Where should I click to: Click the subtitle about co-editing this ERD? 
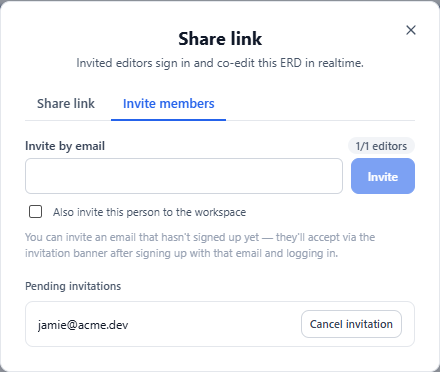[x=220, y=63]
